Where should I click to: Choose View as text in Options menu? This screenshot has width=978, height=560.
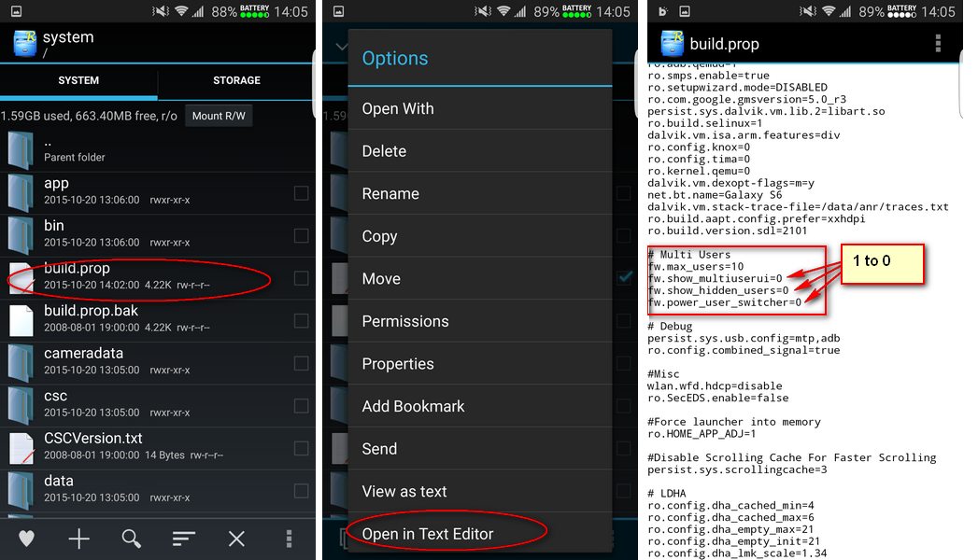[479, 492]
